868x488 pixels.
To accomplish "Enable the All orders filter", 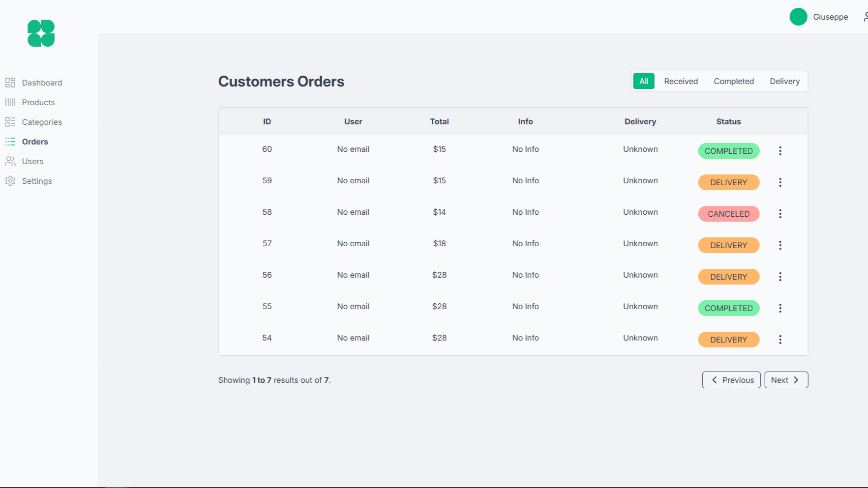I will click(644, 81).
